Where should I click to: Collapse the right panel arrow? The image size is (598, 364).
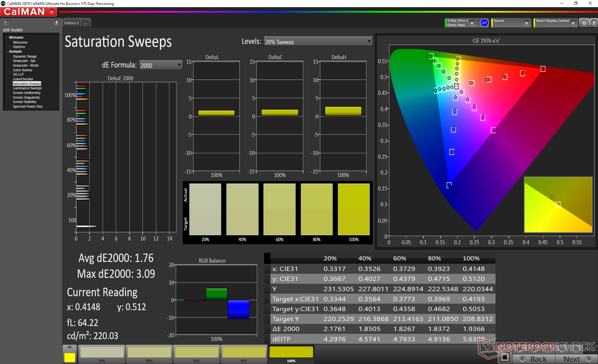(594, 23)
